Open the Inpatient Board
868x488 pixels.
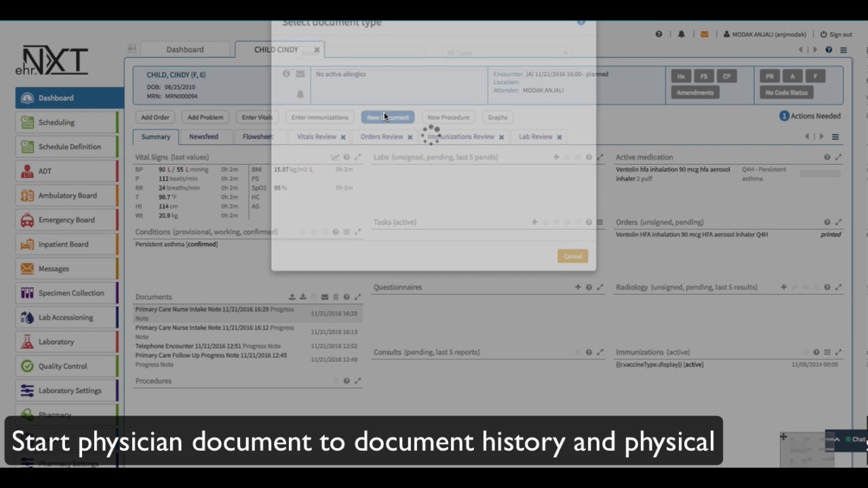[66, 244]
